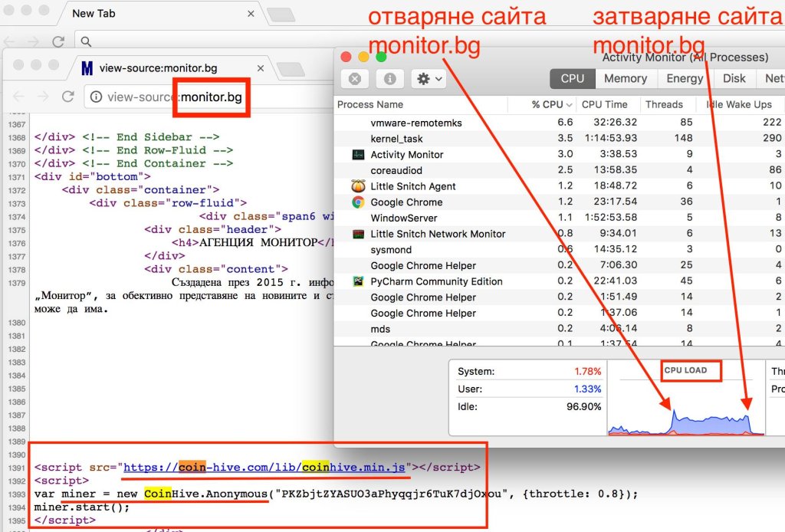Viewport: 785px width, 532px height.
Task: Close the New Tab tab in the background window
Action: (251, 14)
